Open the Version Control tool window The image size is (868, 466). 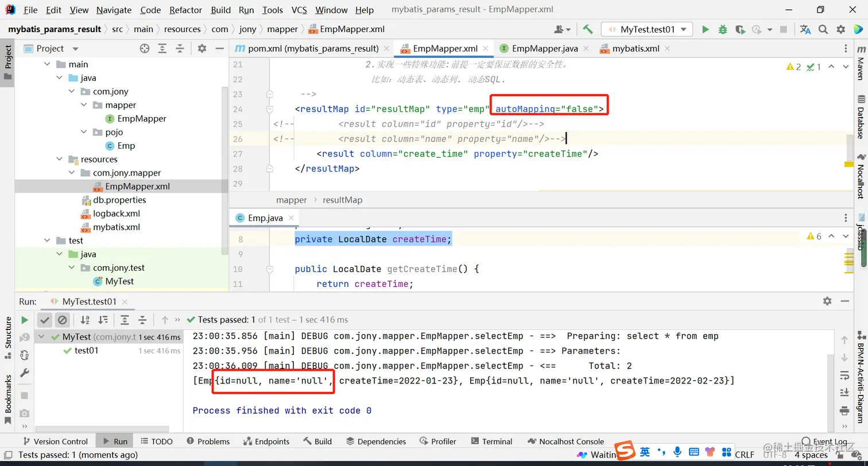click(x=55, y=441)
